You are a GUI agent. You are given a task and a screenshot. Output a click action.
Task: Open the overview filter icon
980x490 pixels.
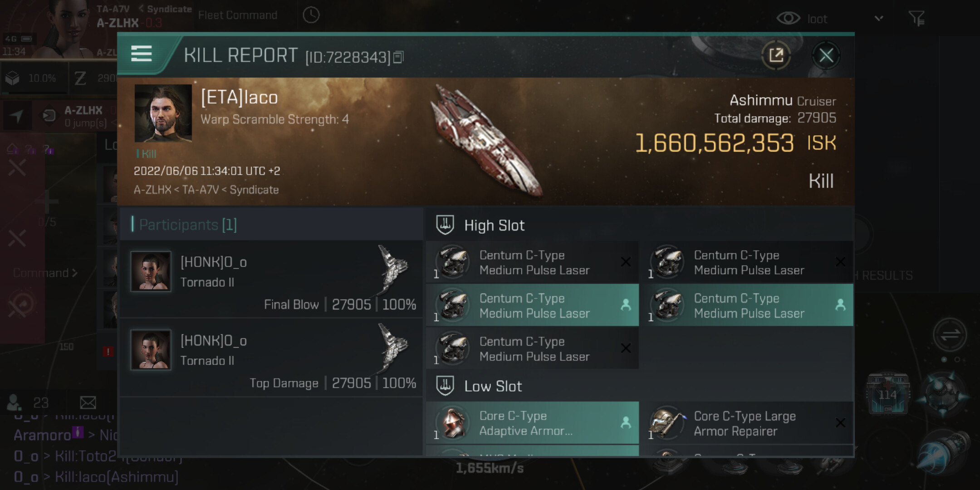916,19
